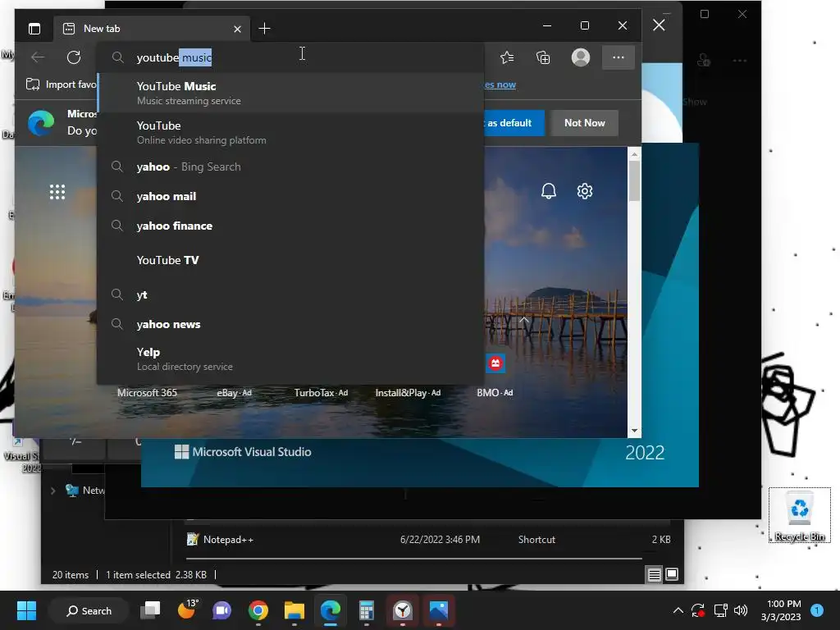
Task: Select Notepad++ shortcut row in File Explorer
Action: [x=427, y=540]
